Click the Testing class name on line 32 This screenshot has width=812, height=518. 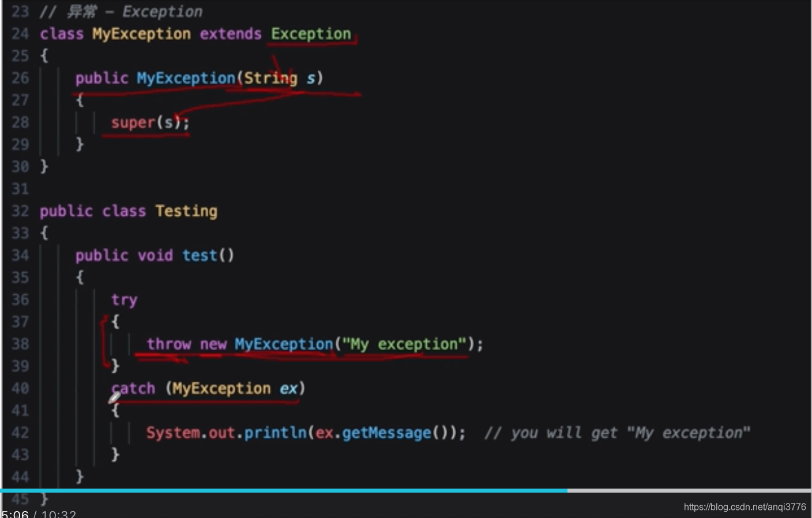(x=186, y=212)
